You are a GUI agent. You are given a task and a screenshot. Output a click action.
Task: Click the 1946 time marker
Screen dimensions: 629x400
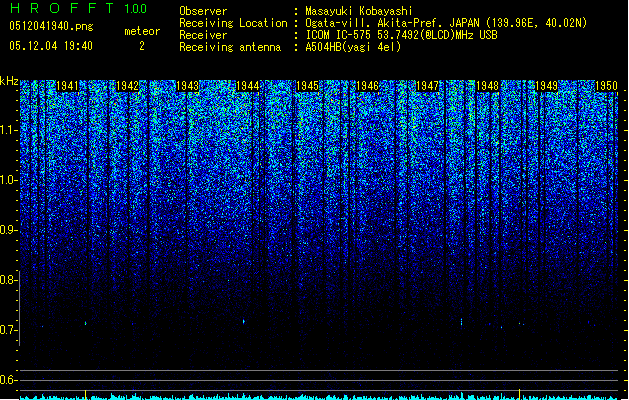[x=367, y=86]
